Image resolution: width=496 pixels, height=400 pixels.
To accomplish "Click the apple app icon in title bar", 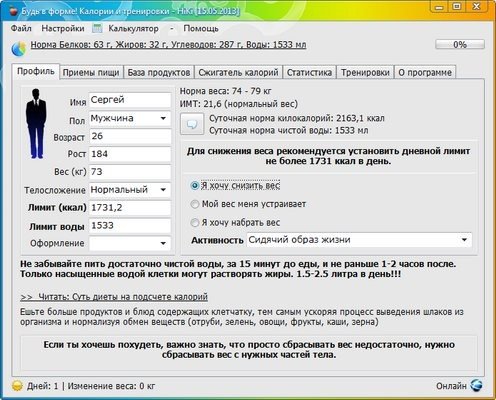I will 13,11.
